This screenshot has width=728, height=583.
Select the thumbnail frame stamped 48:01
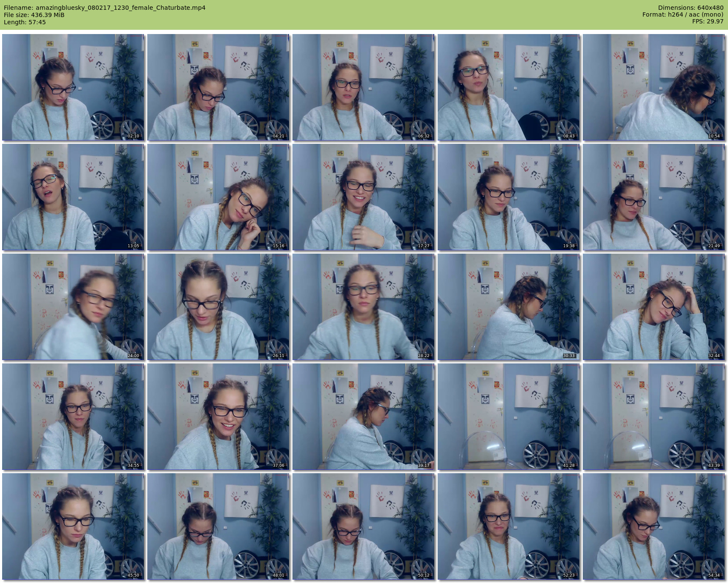(x=218, y=526)
